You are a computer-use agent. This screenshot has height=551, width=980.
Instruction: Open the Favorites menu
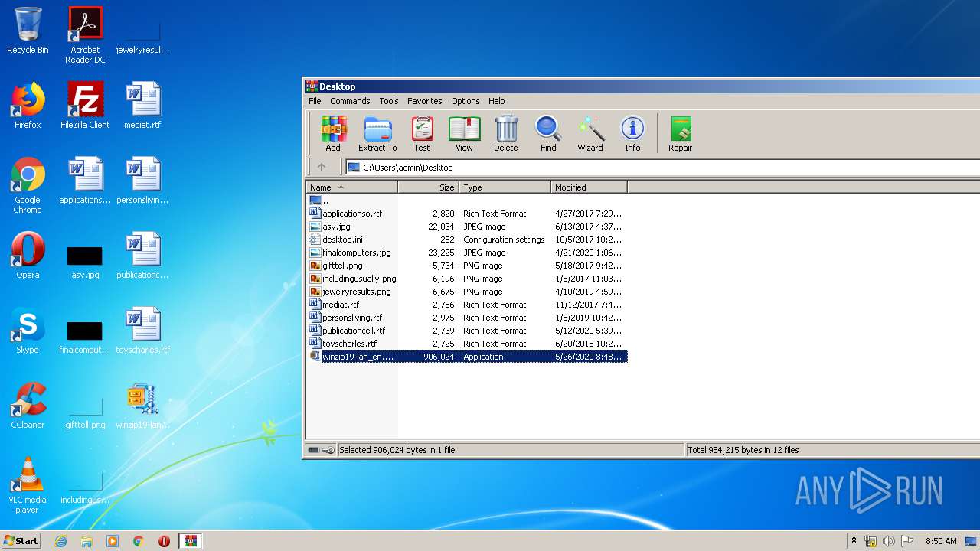click(424, 101)
